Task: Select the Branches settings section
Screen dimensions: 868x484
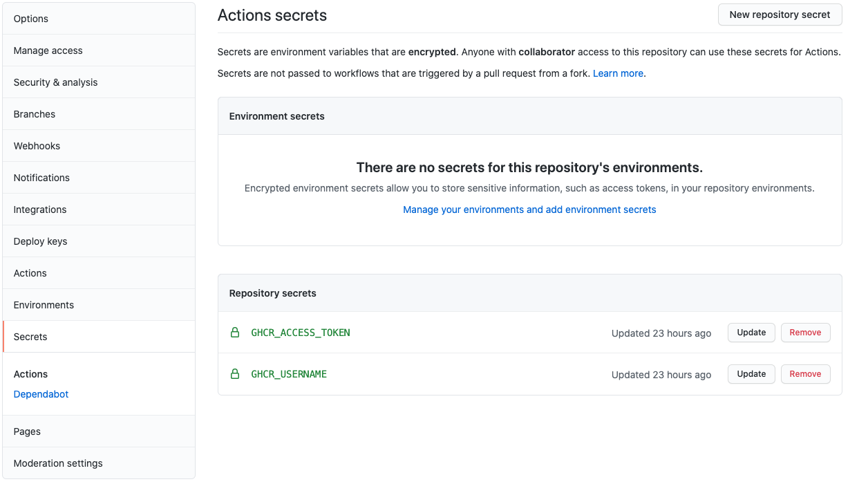Action: click(35, 114)
